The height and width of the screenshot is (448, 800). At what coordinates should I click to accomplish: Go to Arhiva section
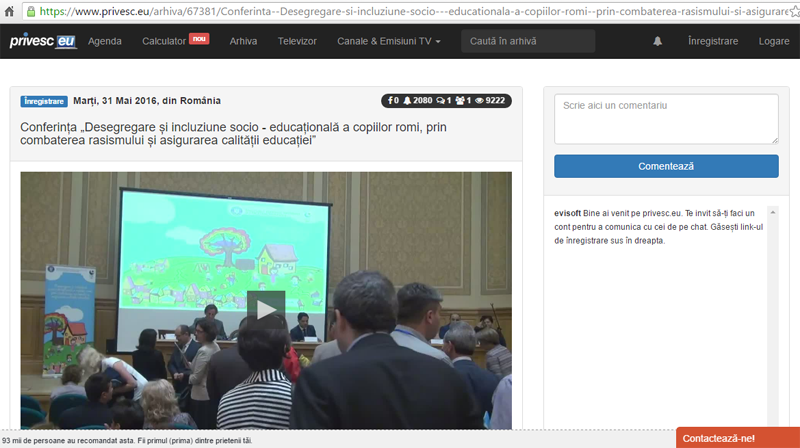[x=243, y=41]
